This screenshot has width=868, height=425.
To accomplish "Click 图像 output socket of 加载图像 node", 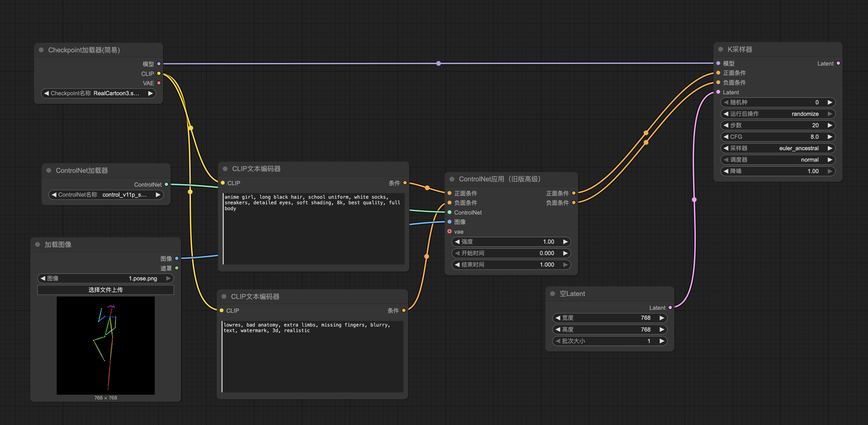I will [177, 259].
